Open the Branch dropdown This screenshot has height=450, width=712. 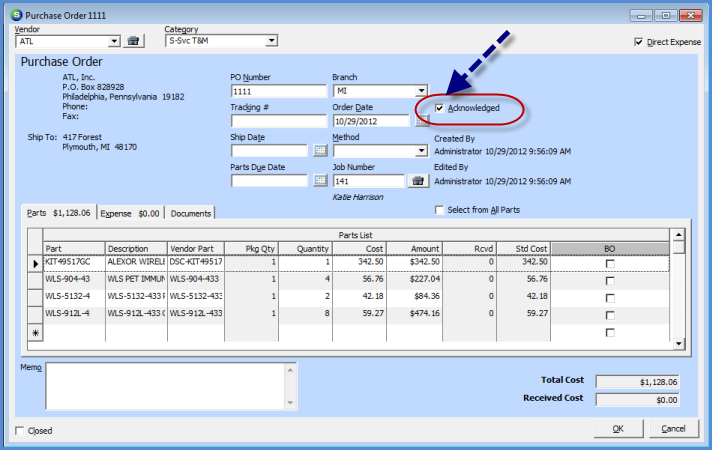(x=421, y=91)
